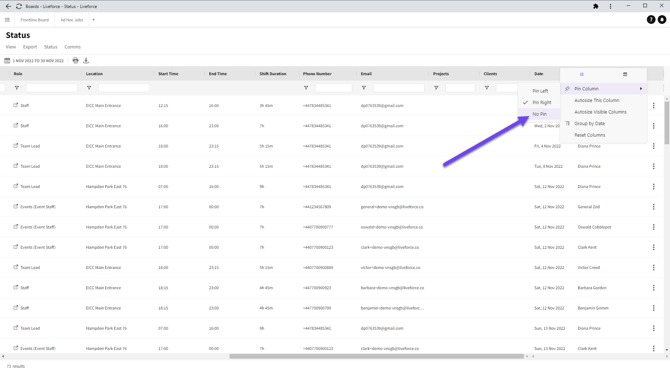Screen dimensions: 670x372
Task: Click the scroll down arrow of the vertical scrollbar
Action: (x=667, y=350)
